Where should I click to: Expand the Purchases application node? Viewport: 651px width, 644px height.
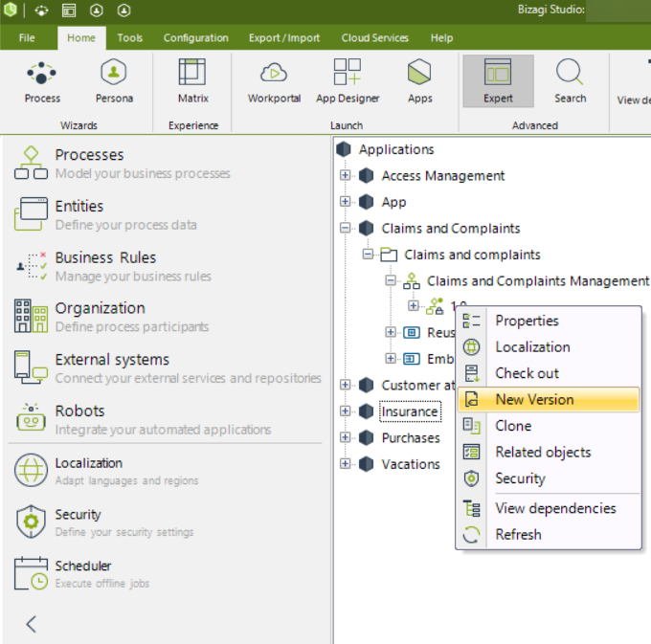(x=346, y=438)
